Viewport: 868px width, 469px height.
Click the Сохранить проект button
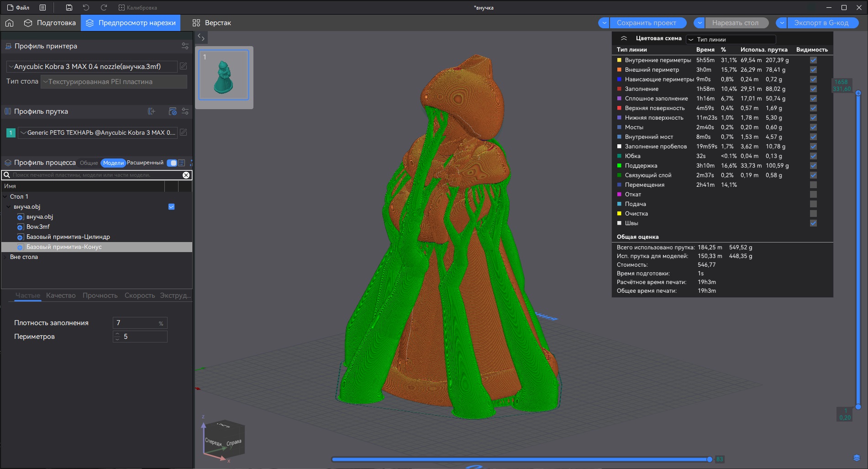646,23
